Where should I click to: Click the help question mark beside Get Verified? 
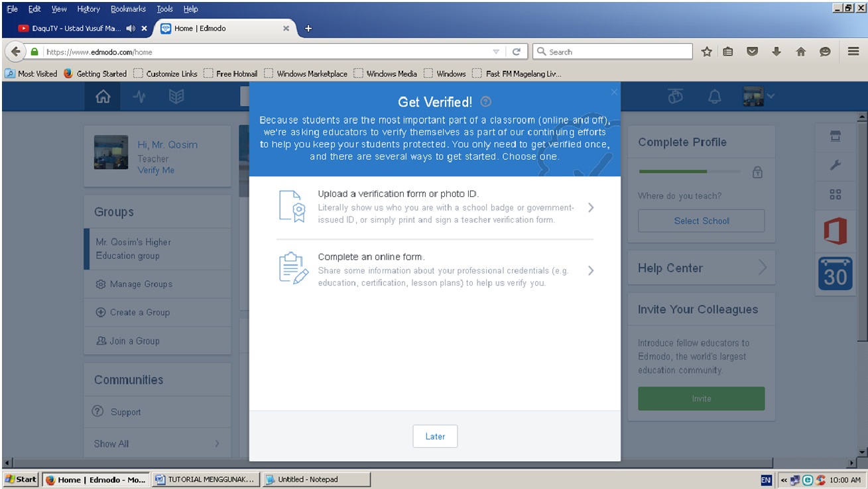point(485,102)
